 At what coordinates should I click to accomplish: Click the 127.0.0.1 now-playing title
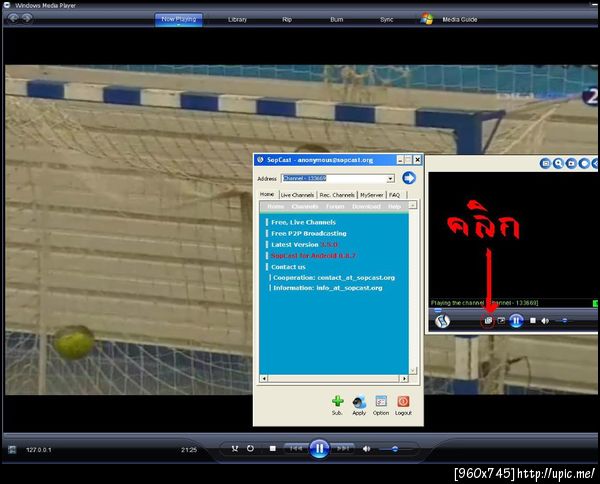tap(39, 450)
